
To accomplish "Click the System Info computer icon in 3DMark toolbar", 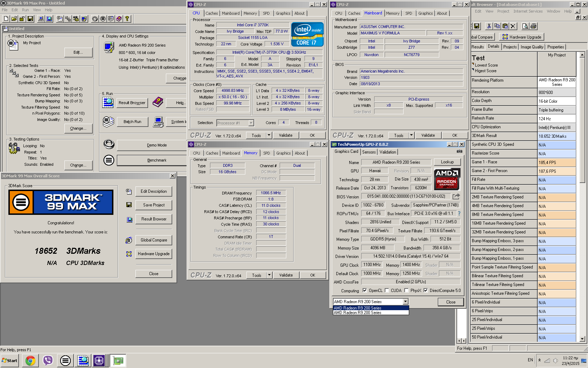I will pyautogui.click(x=41, y=19).
